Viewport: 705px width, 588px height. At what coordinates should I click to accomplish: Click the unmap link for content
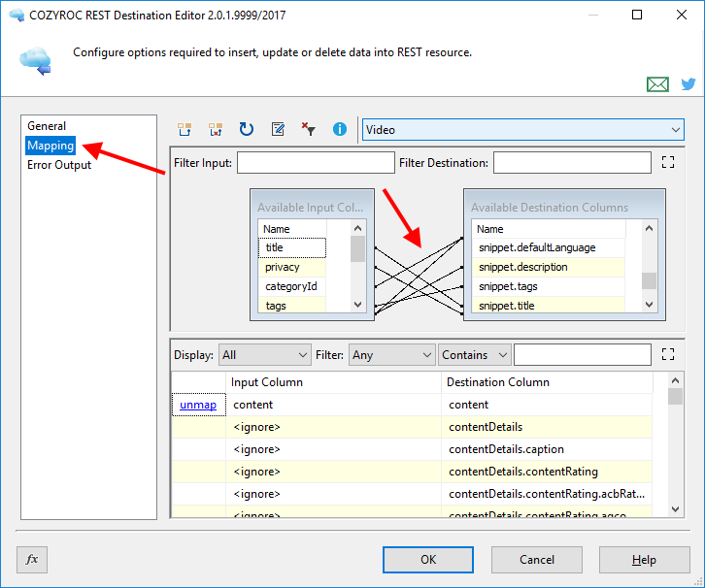(x=198, y=405)
